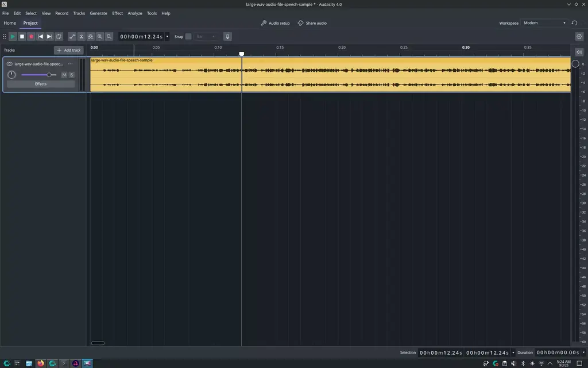Image resolution: width=588 pixels, height=368 pixels.
Task: Click the stereo track icon beside track name
Action: coord(10,64)
